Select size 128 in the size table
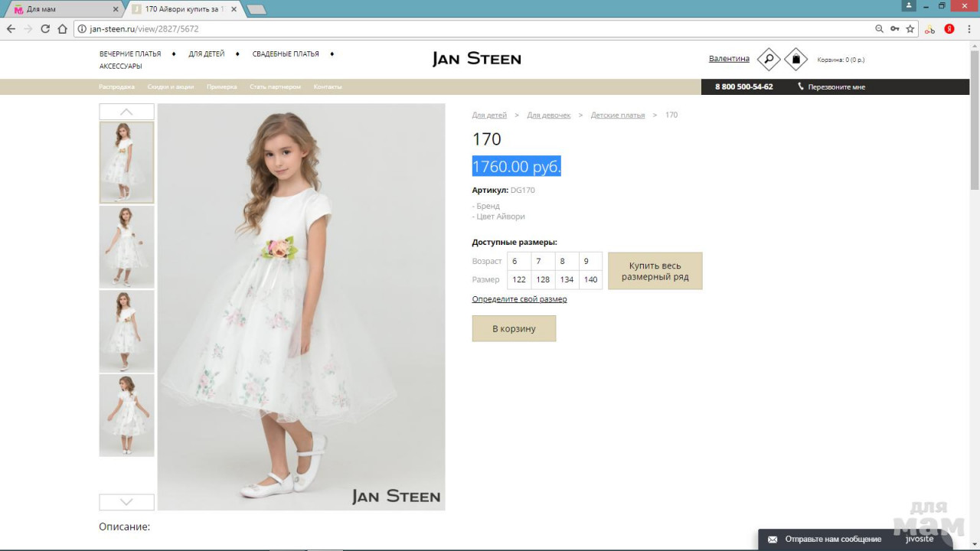 [x=543, y=279]
